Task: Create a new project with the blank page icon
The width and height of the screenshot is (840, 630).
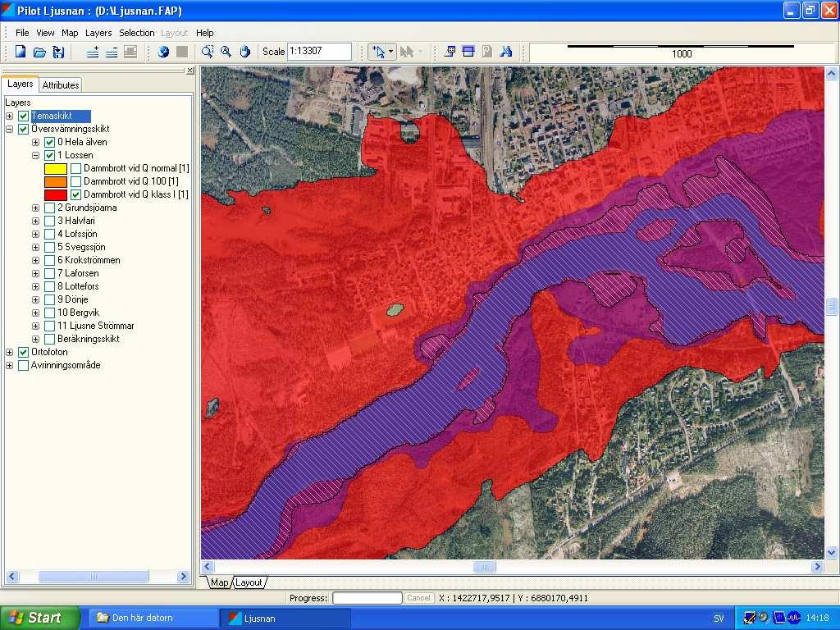Action: click(x=21, y=52)
